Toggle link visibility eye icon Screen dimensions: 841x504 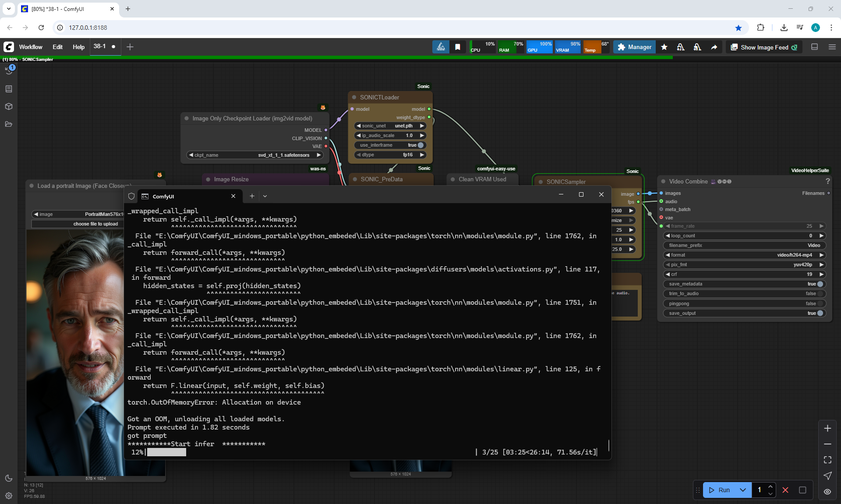[x=827, y=492]
